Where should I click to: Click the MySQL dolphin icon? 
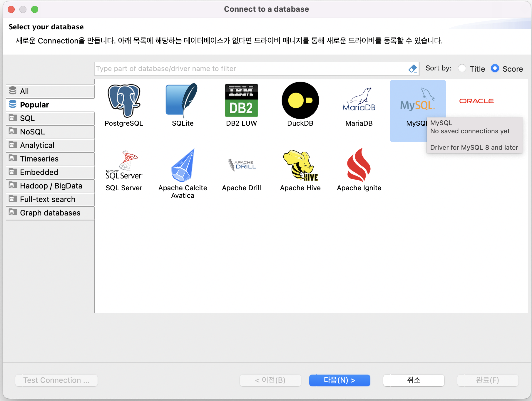[x=417, y=99]
